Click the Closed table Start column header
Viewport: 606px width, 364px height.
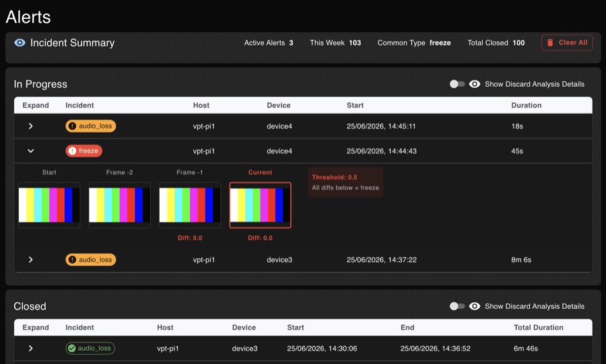coord(296,327)
